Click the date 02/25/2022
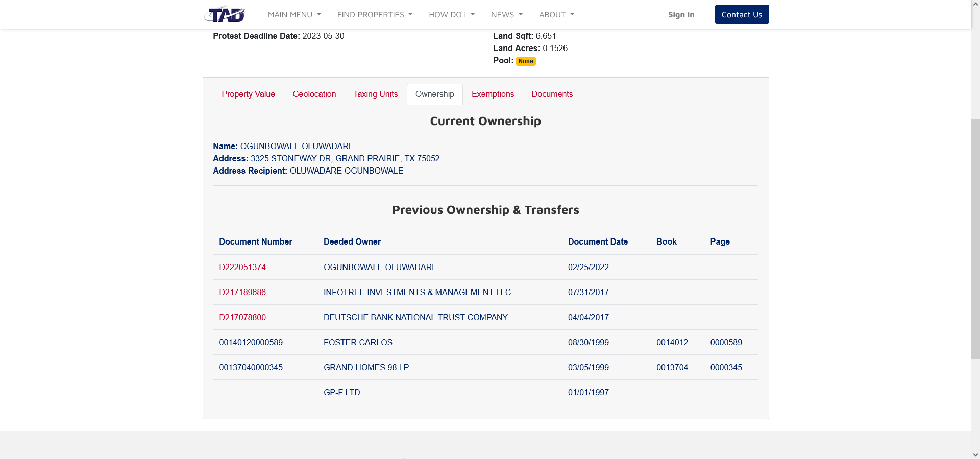The width and height of the screenshot is (980, 459). (x=589, y=267)
